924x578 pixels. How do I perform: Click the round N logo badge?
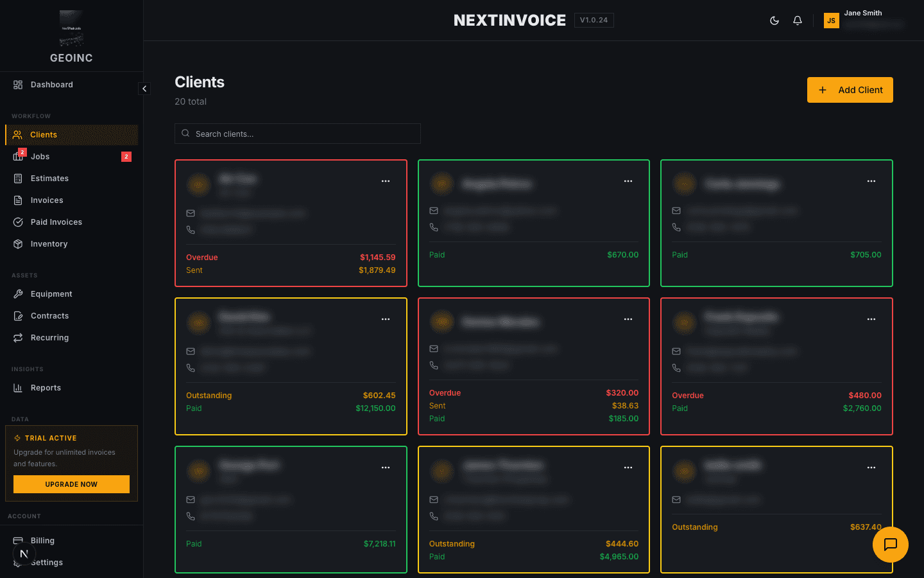click(24, 554)
